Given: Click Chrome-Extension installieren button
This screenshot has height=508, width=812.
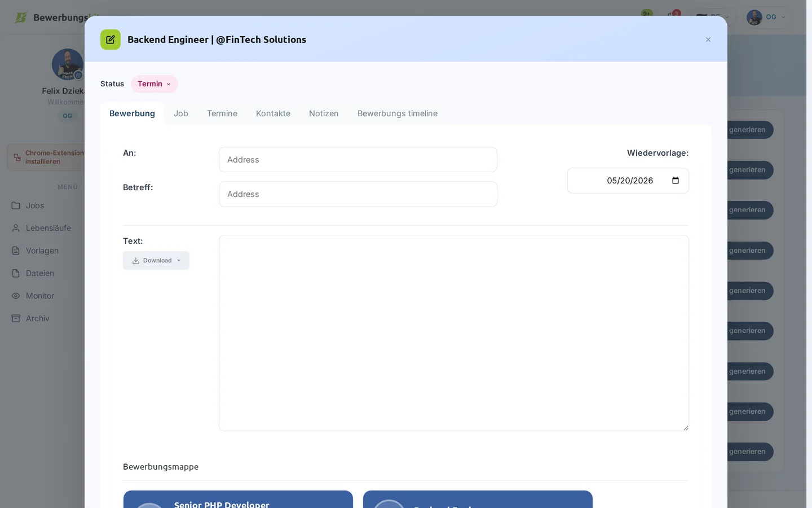Looking at the screenshot, I should [46, 157].
